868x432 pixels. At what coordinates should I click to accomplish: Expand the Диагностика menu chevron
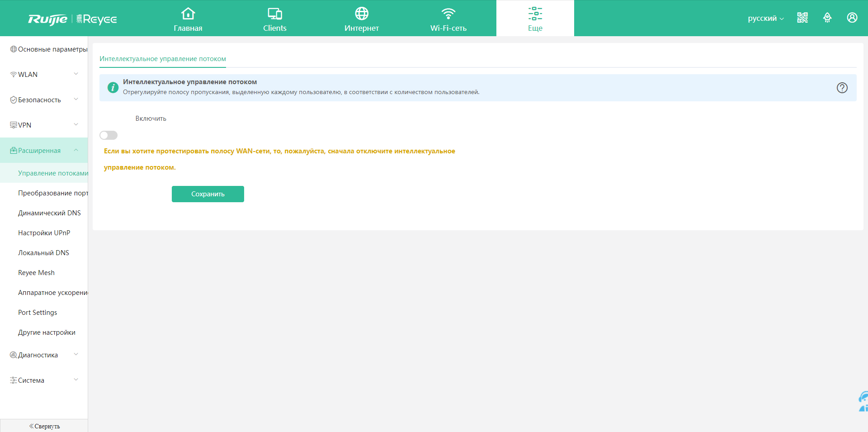click(76, 354)
